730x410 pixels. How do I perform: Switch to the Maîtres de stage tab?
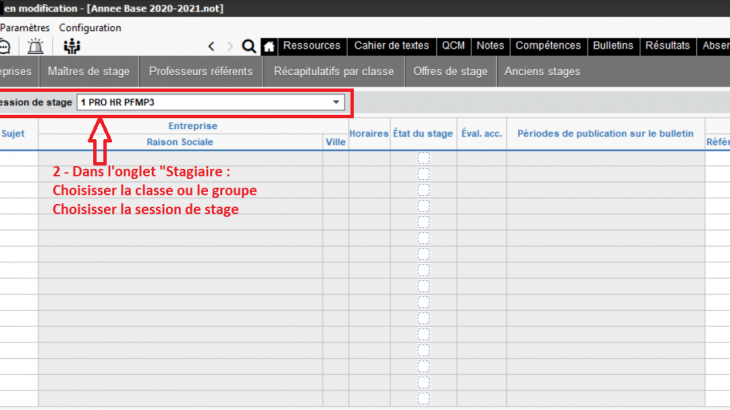coord(87,71)
